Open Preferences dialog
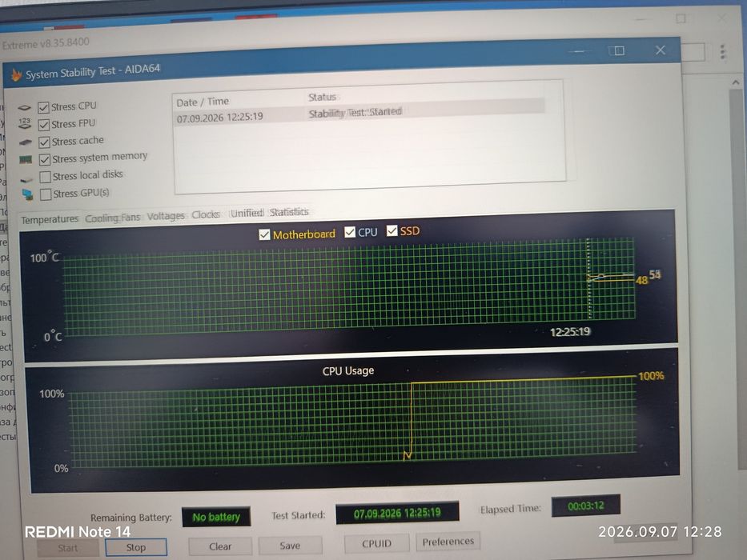747x560 pixels. tap(448, 542)
